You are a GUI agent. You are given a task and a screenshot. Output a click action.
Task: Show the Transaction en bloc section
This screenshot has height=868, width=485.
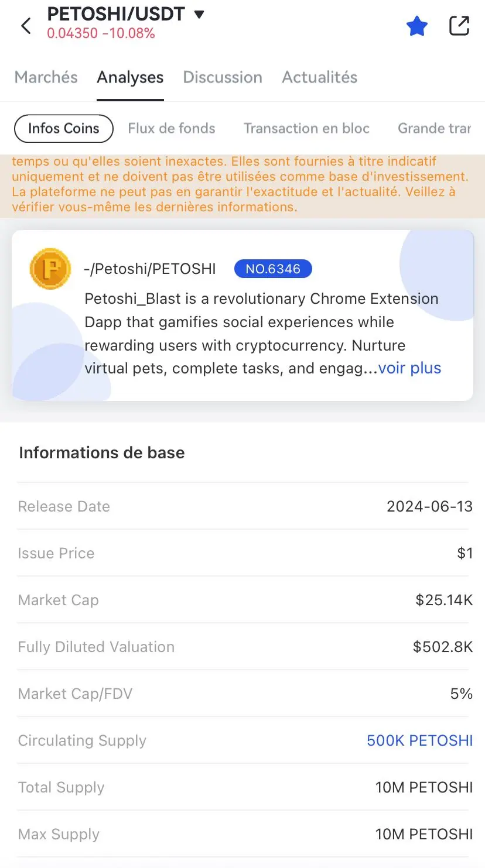pyautogui.click(x=306, y=129)
